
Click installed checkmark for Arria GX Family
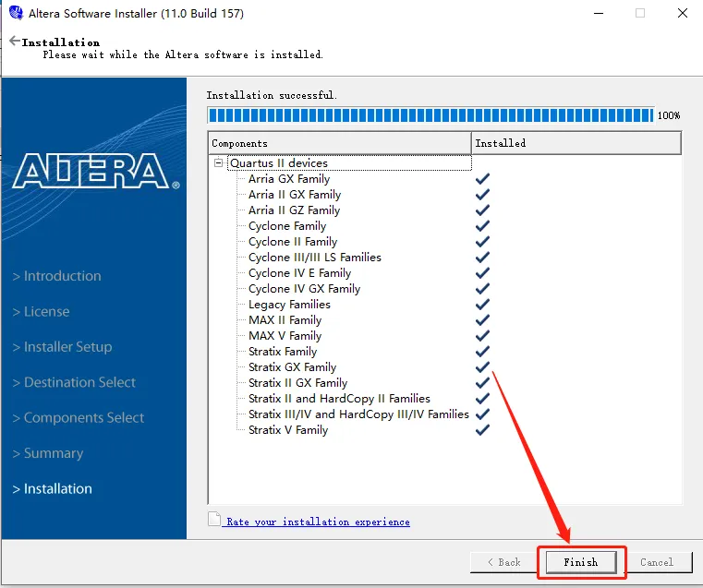pyautogui.click(x=482, y=179)
